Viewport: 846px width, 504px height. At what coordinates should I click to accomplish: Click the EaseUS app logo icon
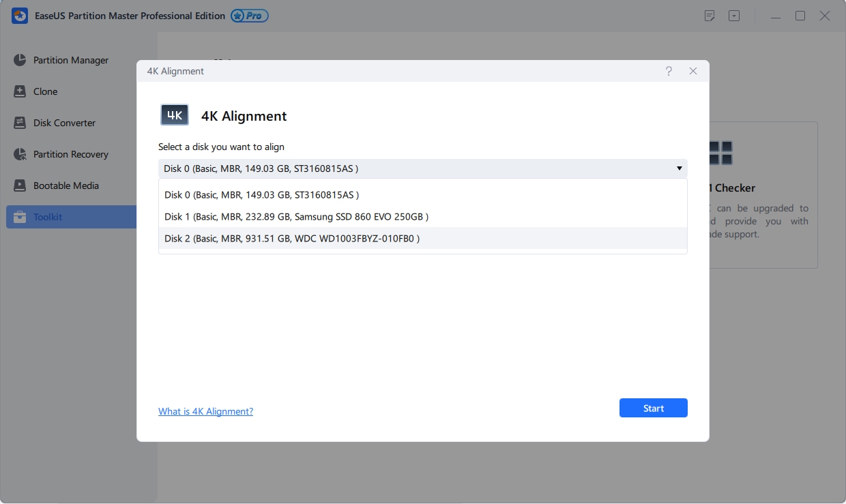pyautogui.click(x=20, y=16)
